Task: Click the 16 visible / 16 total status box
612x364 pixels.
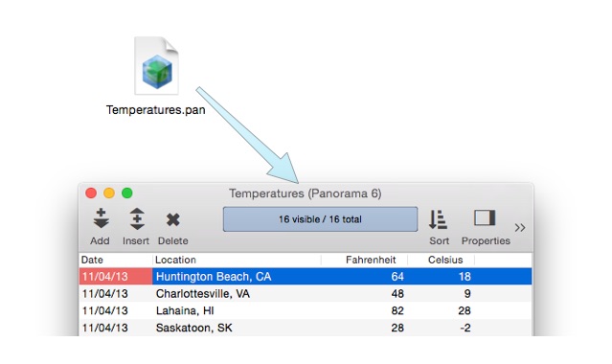Action: pos(320,219)
